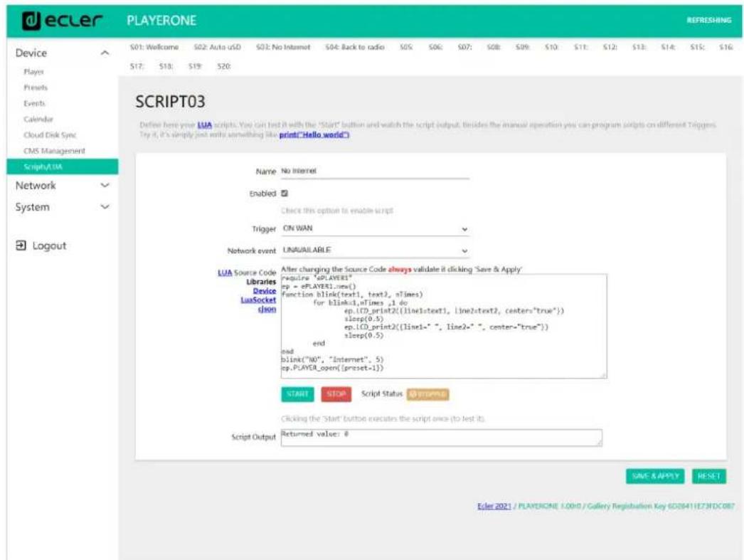Open the S10 script tab
744x560 pixels.
point(551,47)
